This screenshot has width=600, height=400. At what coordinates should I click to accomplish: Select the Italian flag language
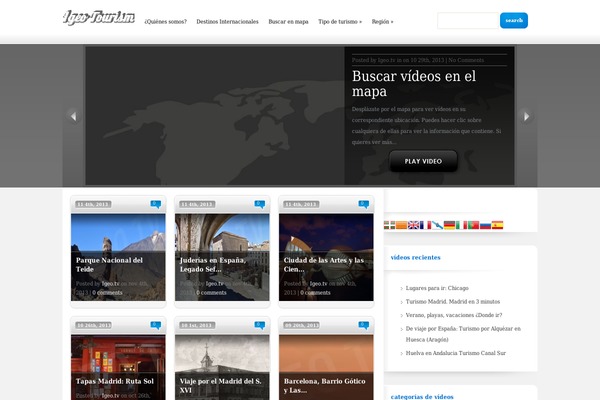tap(461, 225)
